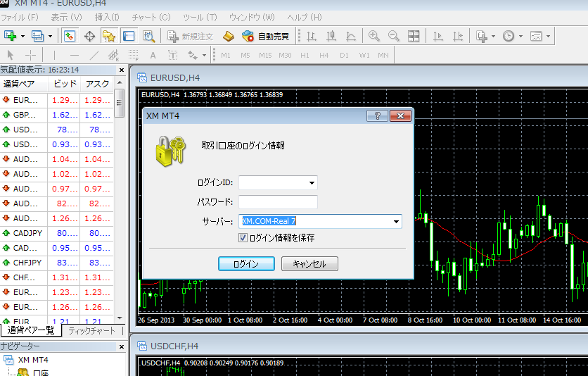Open indicators list dropdown arrow
This screenshot has height=376, width=588.
click(x=493, y=37)
